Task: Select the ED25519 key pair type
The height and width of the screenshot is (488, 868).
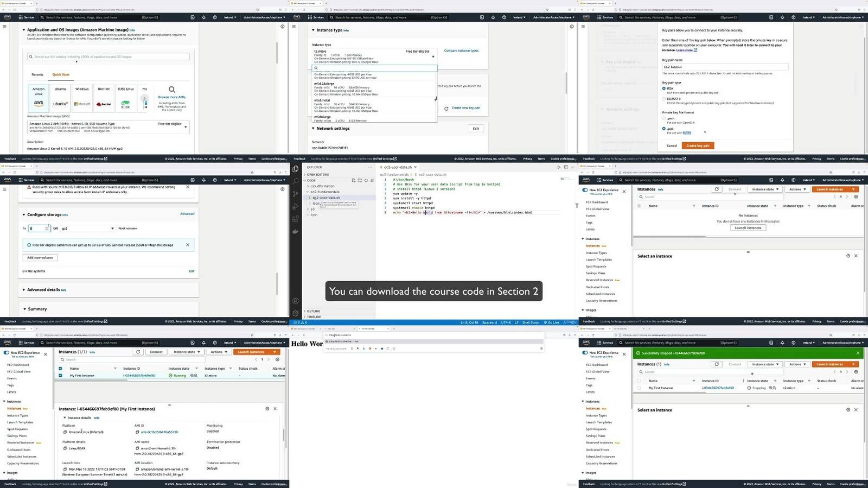Action: coord(664,99)
